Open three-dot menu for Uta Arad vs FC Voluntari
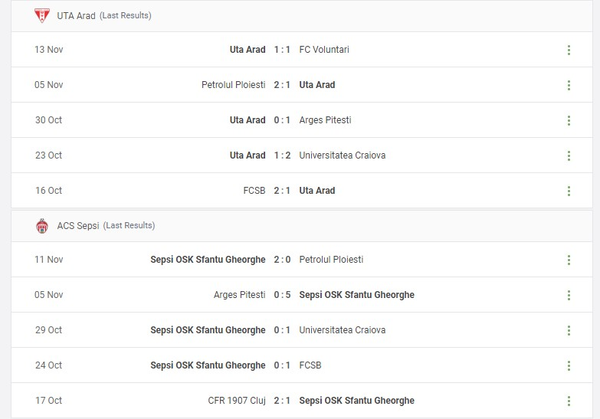 pyautogui.click(x=568, y=50)
